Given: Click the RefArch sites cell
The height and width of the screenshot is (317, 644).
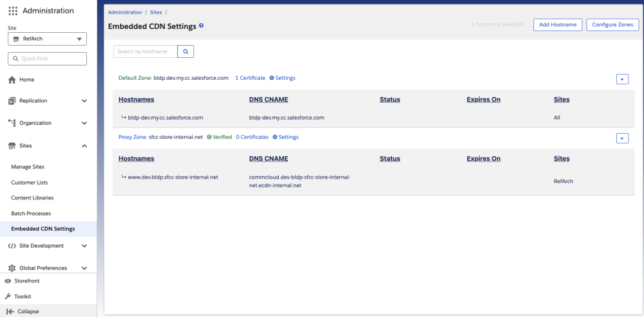Looking at the screenshot, I should (563, 181).
